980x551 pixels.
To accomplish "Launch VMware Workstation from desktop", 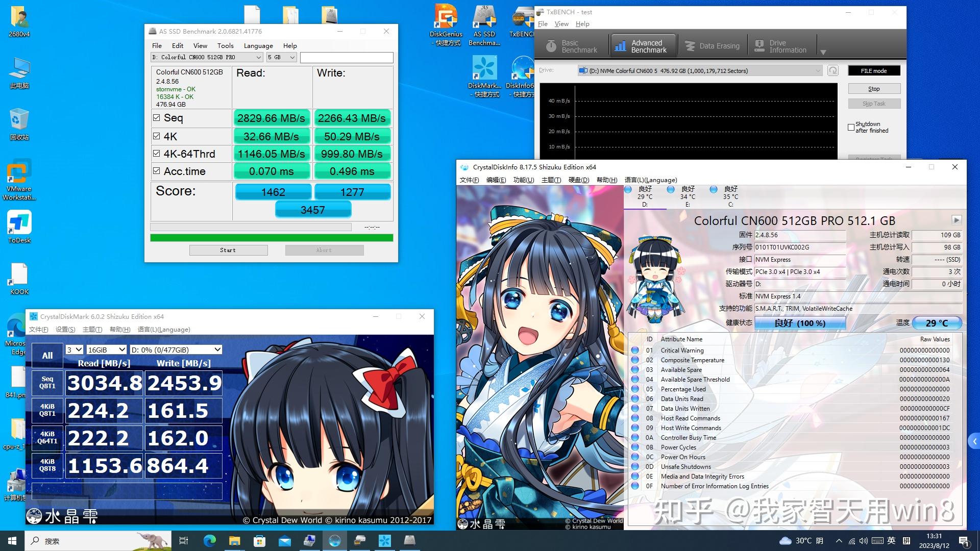I will (x=19, y=180).
